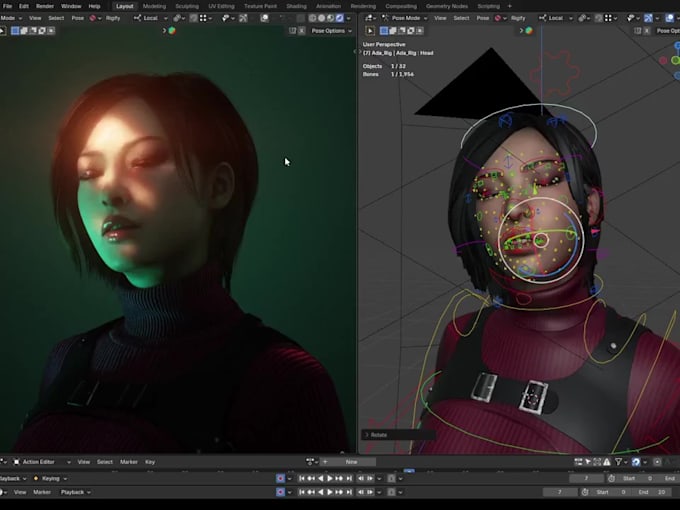Toggle the highlighted blue gizmo button in right viewport
This screenshot has height=510, width=680.
pyautogui.click(x=648, y=18)
